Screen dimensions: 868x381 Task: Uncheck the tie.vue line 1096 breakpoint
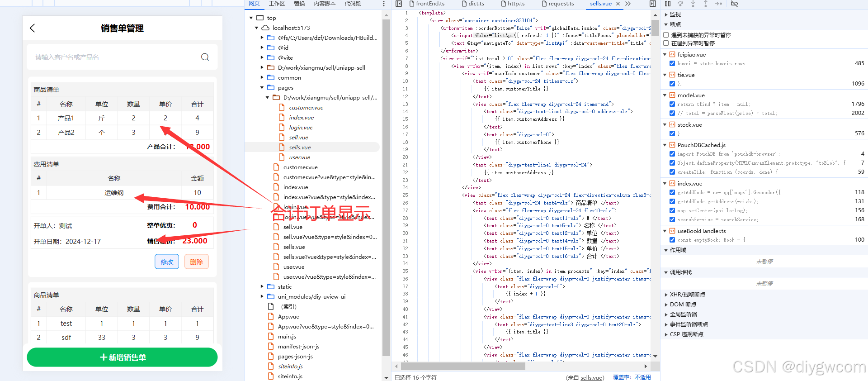pos(672,84)
